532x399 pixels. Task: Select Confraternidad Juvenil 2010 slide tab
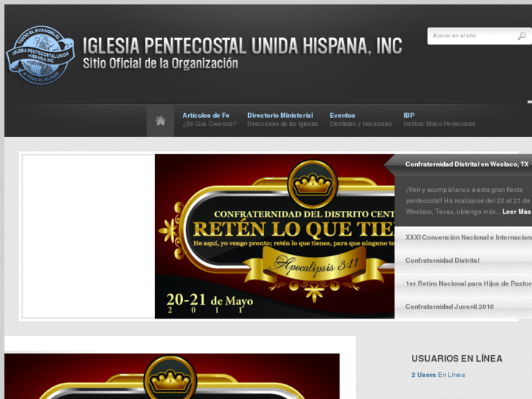[463, 307]
